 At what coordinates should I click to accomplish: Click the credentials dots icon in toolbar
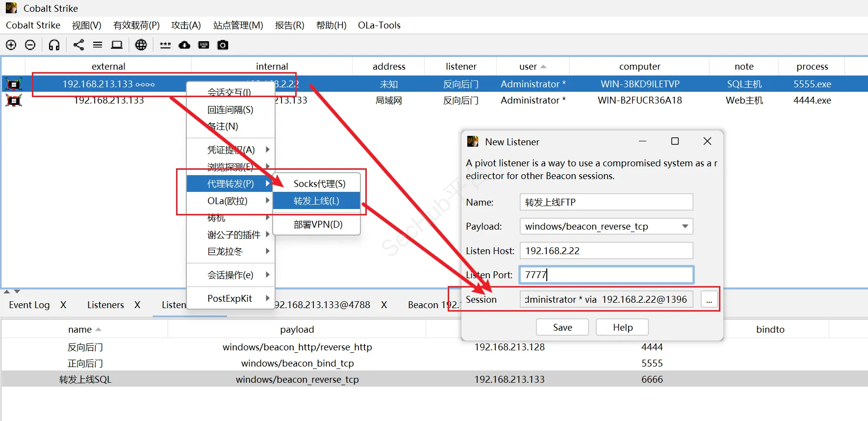tap(165, 45)
